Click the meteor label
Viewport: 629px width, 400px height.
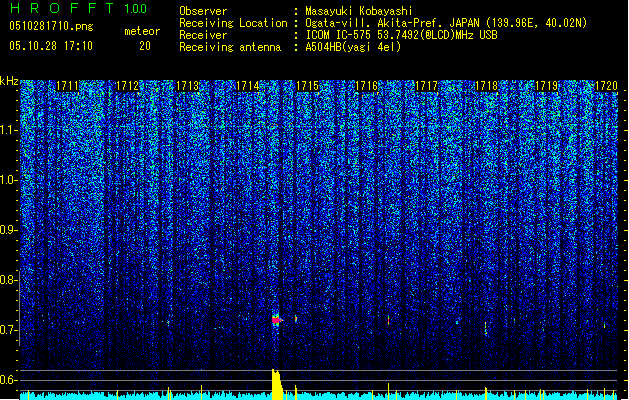click(x=142, y=31)
